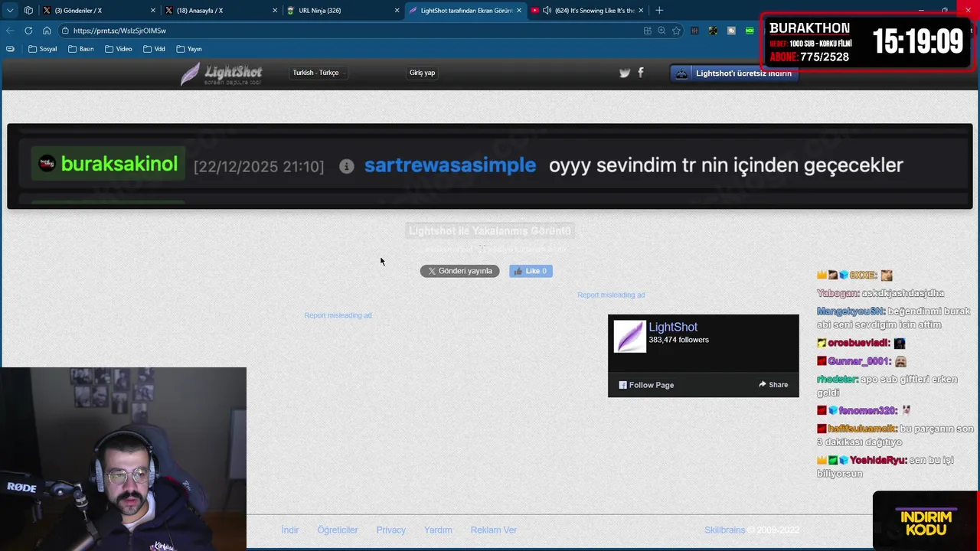View site info lock icon in address bar
This screenshot has height=551, width=980.
click(66, 31)
